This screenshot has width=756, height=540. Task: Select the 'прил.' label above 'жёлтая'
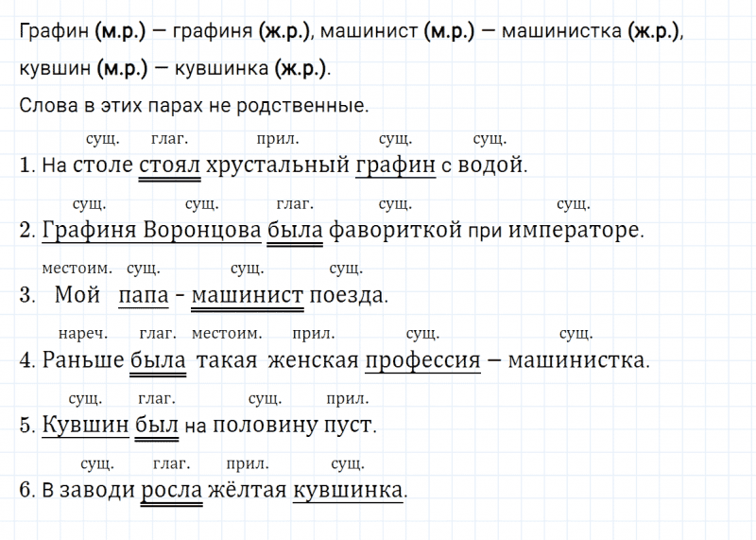[x=248, y=463]
